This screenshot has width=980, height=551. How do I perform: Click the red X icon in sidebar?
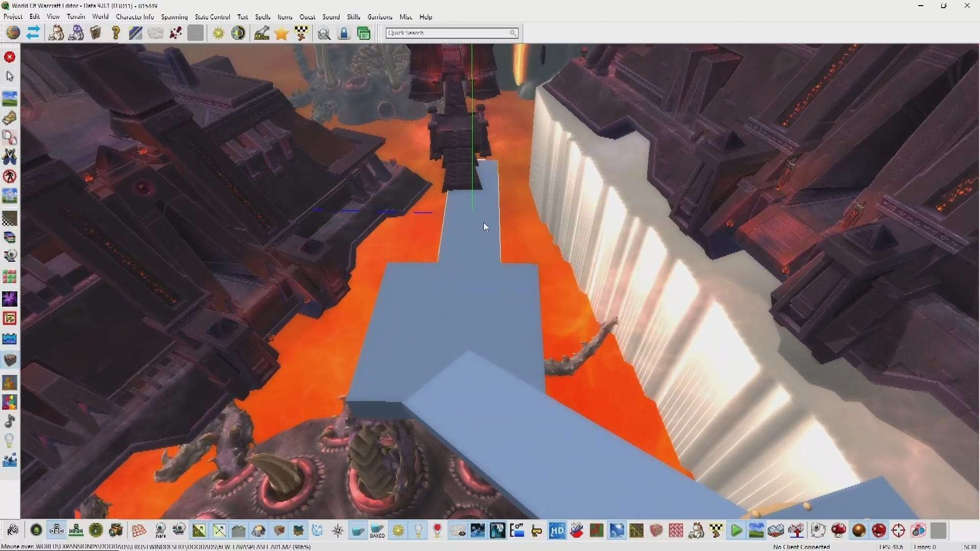(x=10, y=57)
